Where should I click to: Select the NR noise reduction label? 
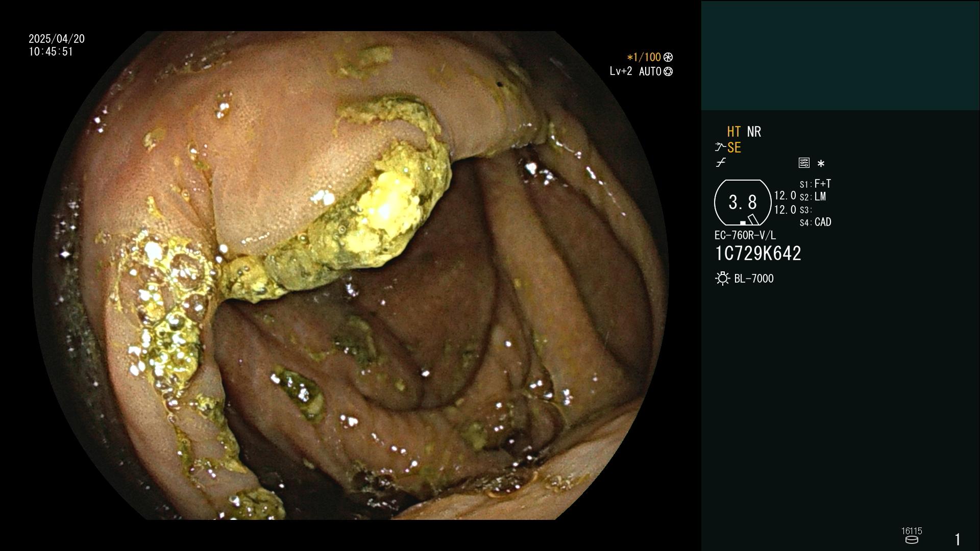pos(754,132)
